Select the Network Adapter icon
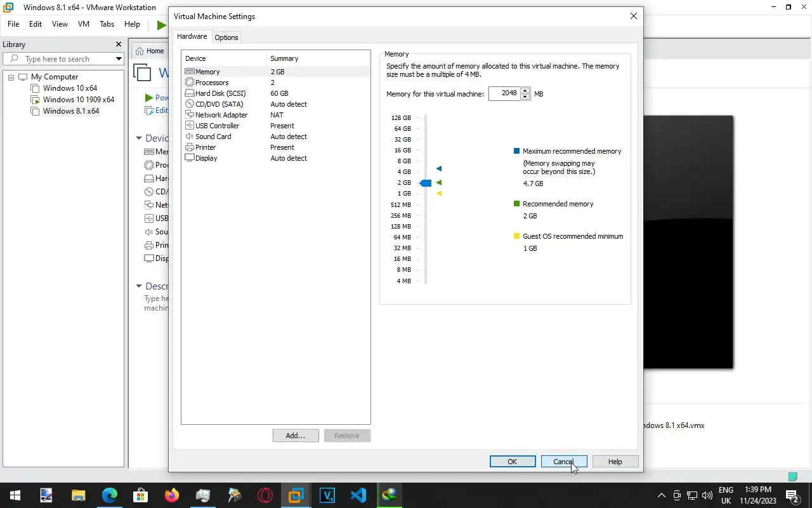 click(x=189, y=115)
